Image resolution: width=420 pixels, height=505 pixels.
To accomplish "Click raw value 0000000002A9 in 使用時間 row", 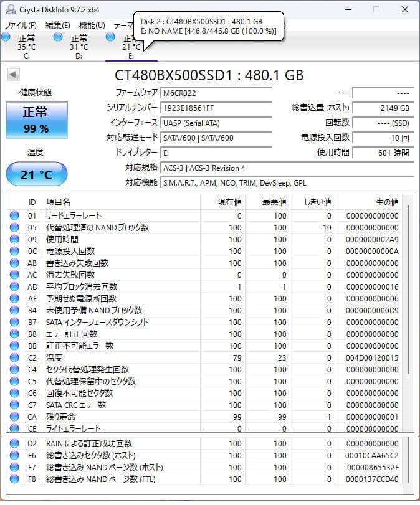I will tap(372, 239).
